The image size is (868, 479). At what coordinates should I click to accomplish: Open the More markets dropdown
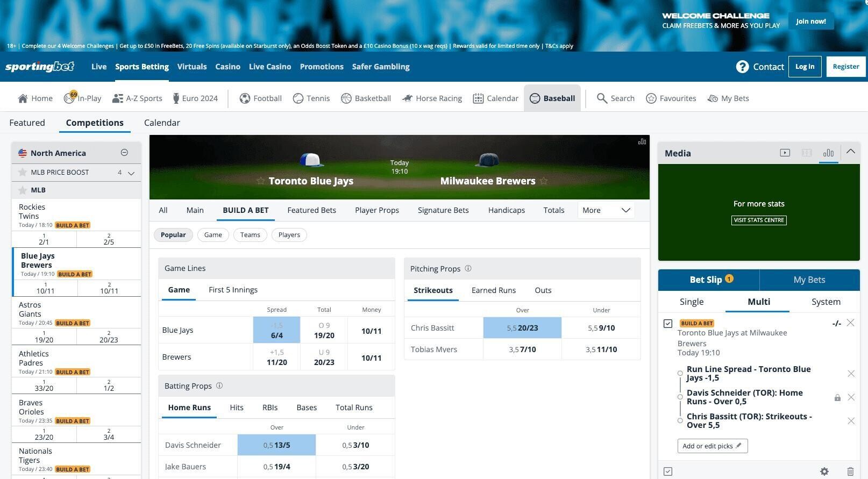(606, 210)
